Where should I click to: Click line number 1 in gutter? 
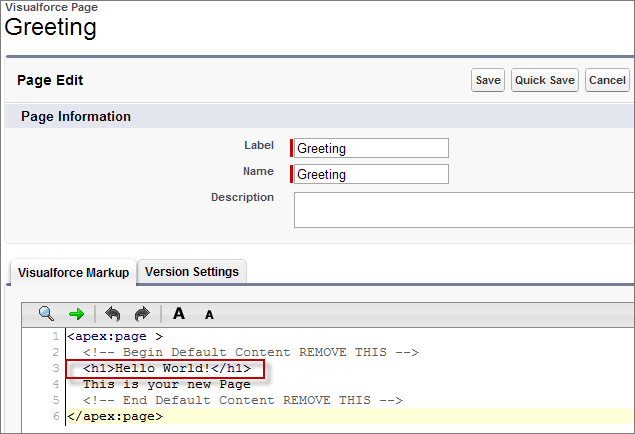pos(55,336)
